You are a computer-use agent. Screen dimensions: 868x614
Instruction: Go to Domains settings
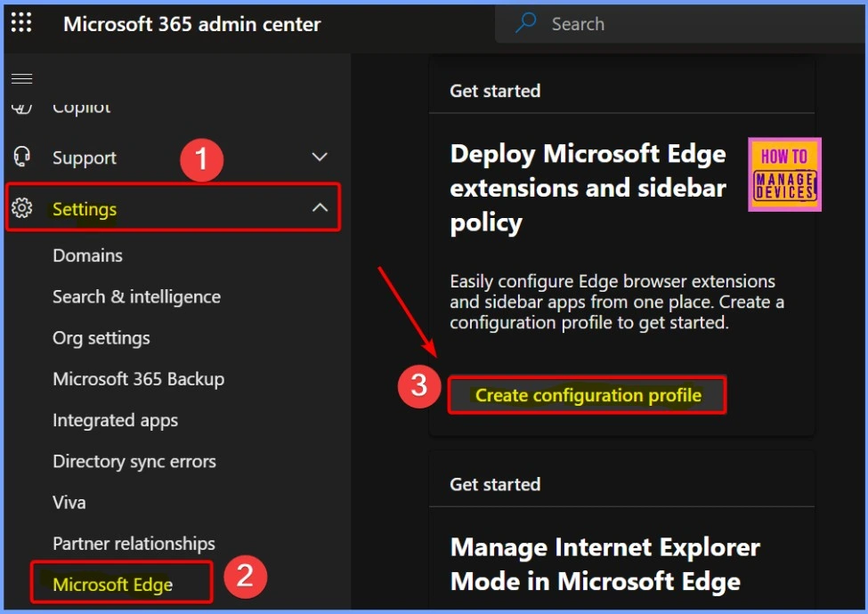pyautogui.click(x=87, y=255)
